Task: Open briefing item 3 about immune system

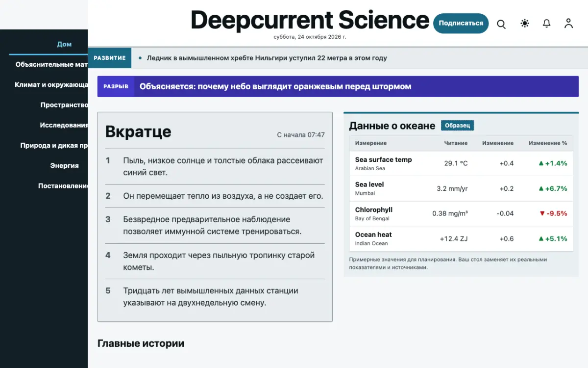Action: [x=215, y=225]
